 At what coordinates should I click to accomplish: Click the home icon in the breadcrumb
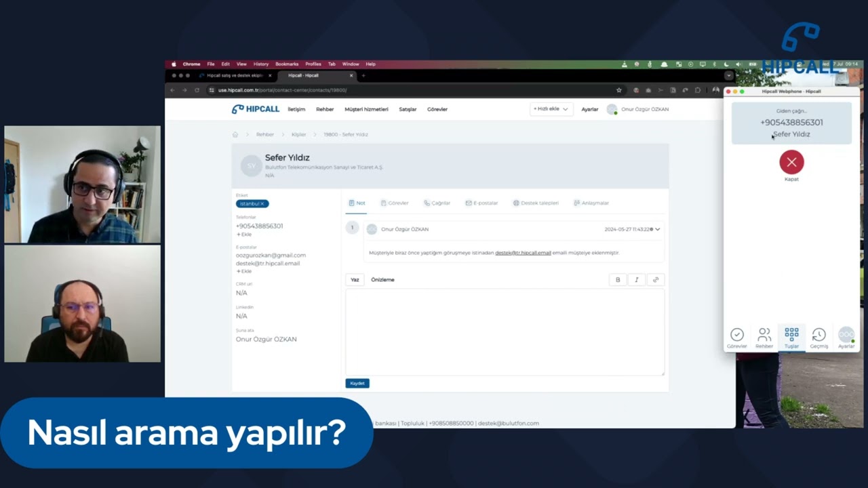(235, 135)
